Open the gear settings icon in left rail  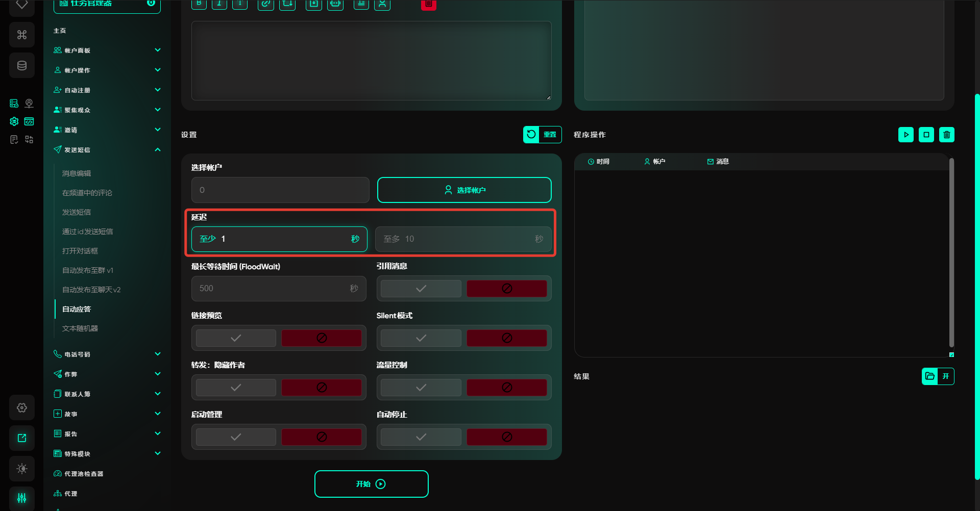point(22,407)
